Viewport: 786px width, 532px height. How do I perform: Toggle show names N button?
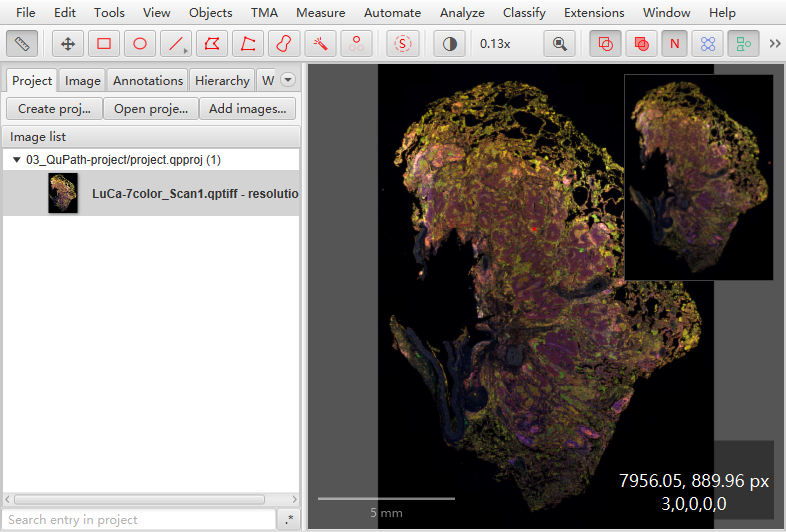point(675,44)
